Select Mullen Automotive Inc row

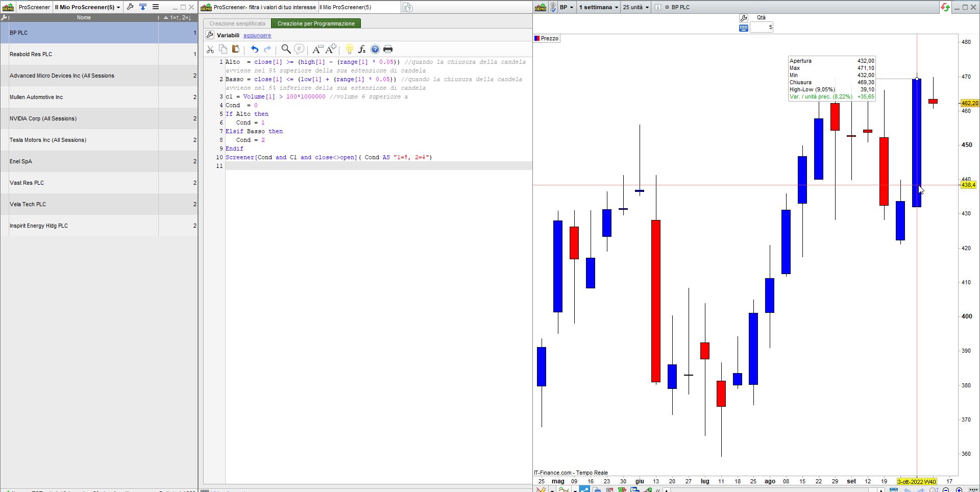(99, 97)
